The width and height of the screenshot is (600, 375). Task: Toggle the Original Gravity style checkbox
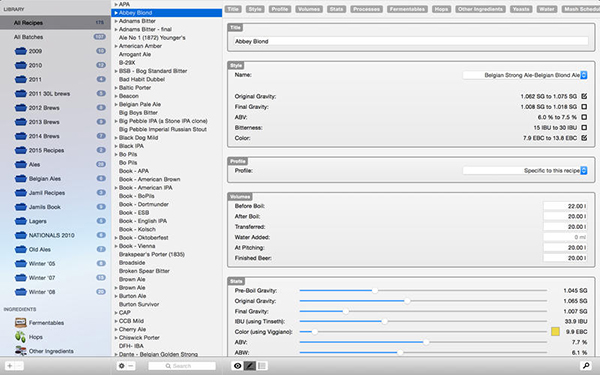pyautogui.click(x=584, y=96)
